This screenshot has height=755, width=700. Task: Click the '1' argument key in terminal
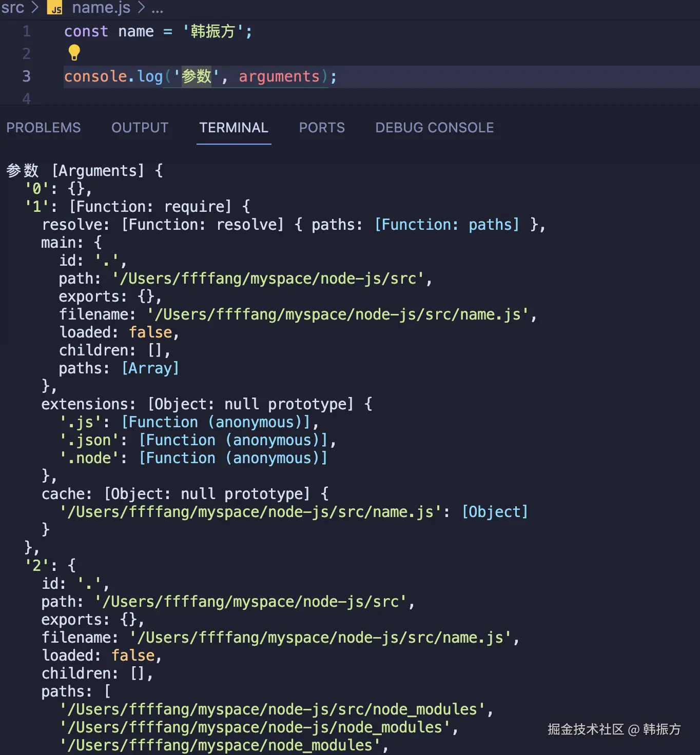[x=37, y=207]
